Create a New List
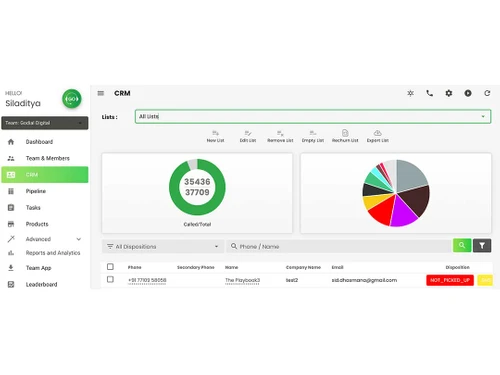 pyautogui.click(x=215, y=136)
